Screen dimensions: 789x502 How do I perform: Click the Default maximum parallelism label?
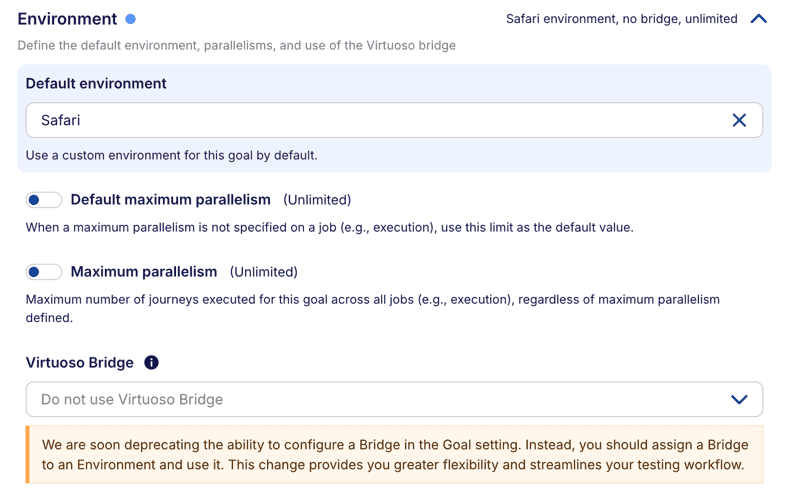click(x=170, y=200)
